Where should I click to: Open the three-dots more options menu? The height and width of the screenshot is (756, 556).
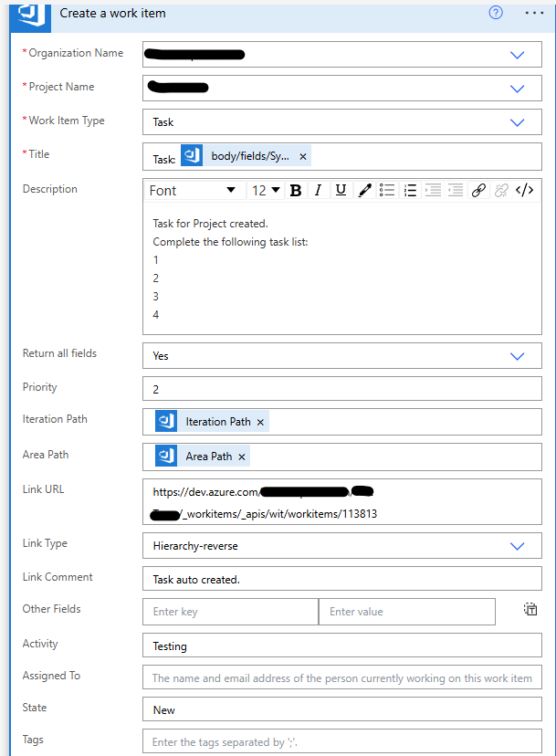tap(534, 13)
